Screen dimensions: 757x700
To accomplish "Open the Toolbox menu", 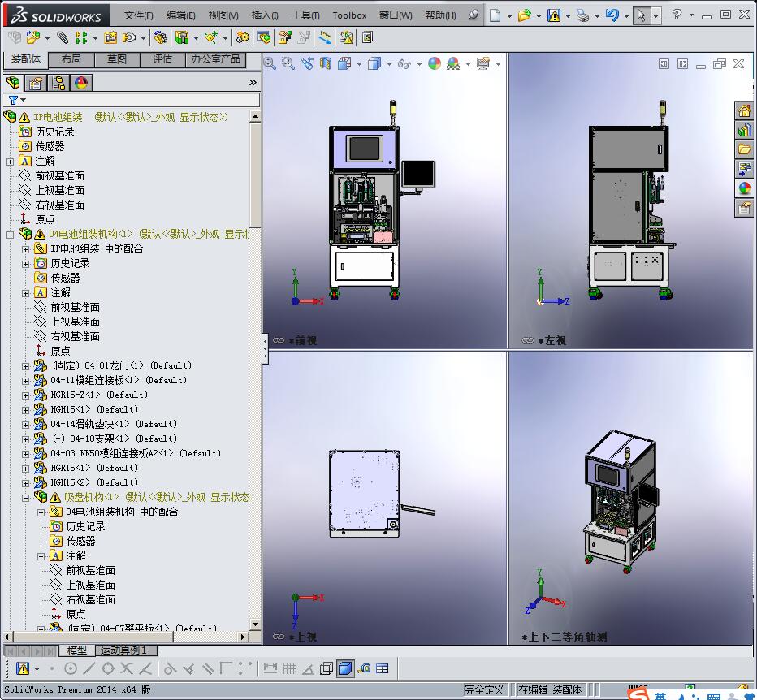I will pos(349,15).
